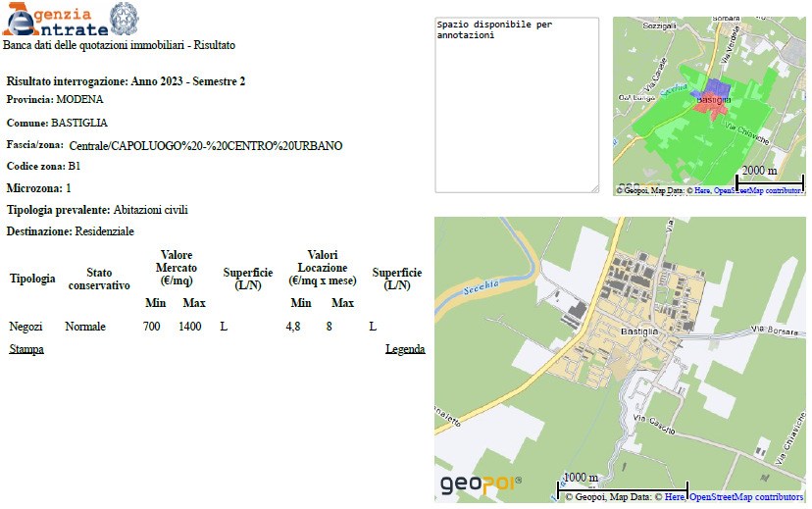The width and height of the screenshot is (812, 509).
Task: Click the red zone on the overview map
Action: point(705,106)
